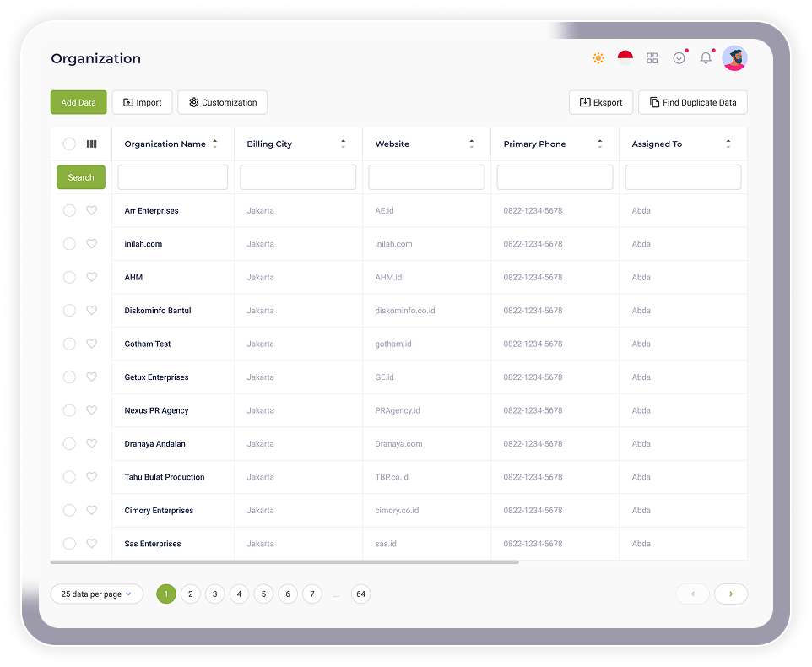This screenshot has height=667, width=812.
Task: Open the downloads circle-arrow icon
Action: [679, 58]
